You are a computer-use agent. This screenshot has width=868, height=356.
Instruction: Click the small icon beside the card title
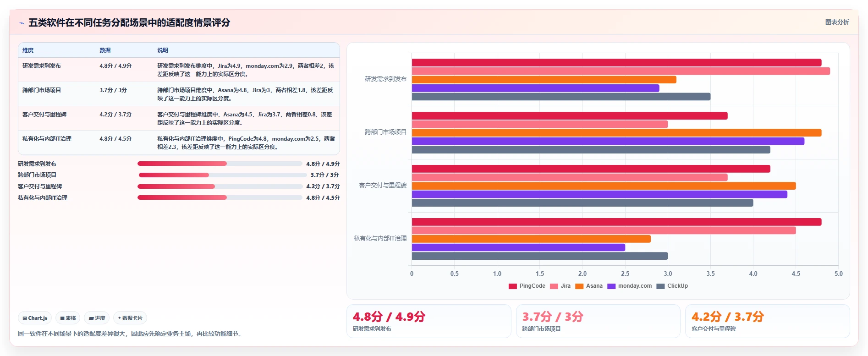(x=22, y=23)
